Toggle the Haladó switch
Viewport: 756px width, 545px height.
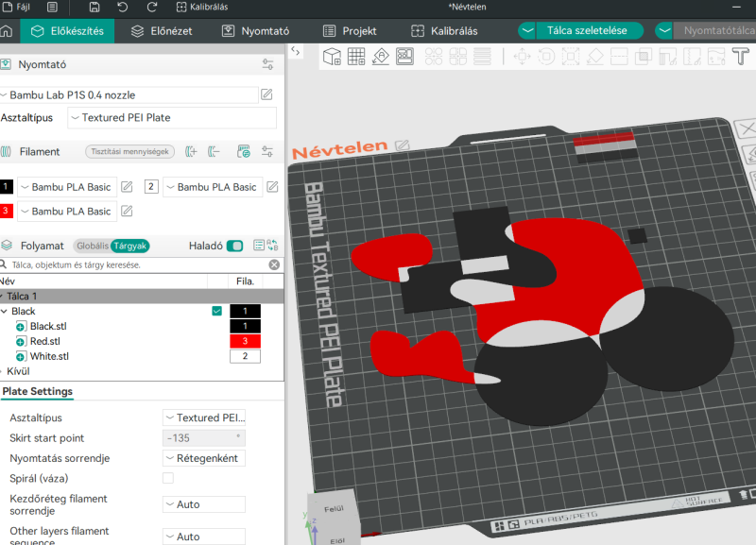coord(234,246)
